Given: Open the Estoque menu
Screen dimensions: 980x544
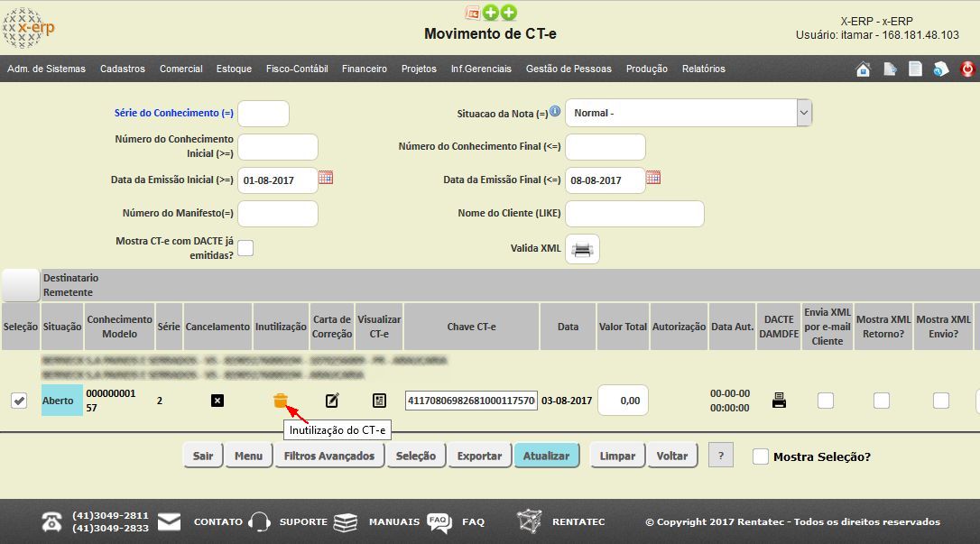Looking at the screenshot, I should (234, 69).
